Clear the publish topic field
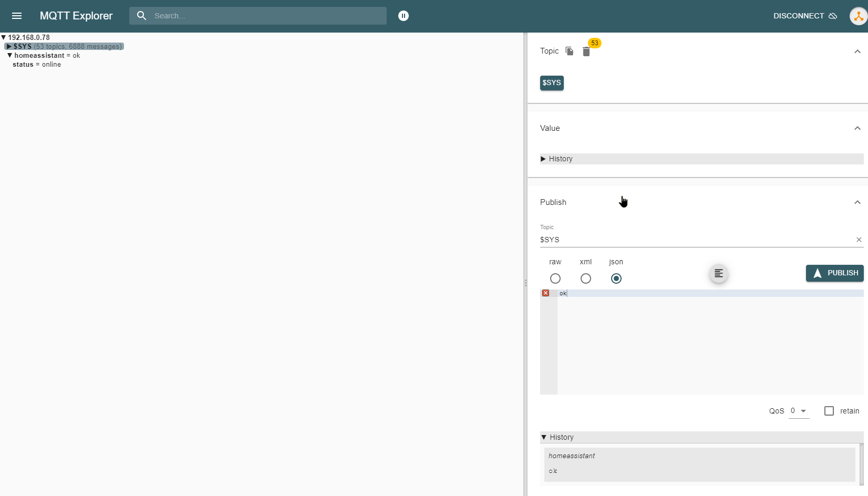This screenshot has height=496, width=868. (859, 240)
